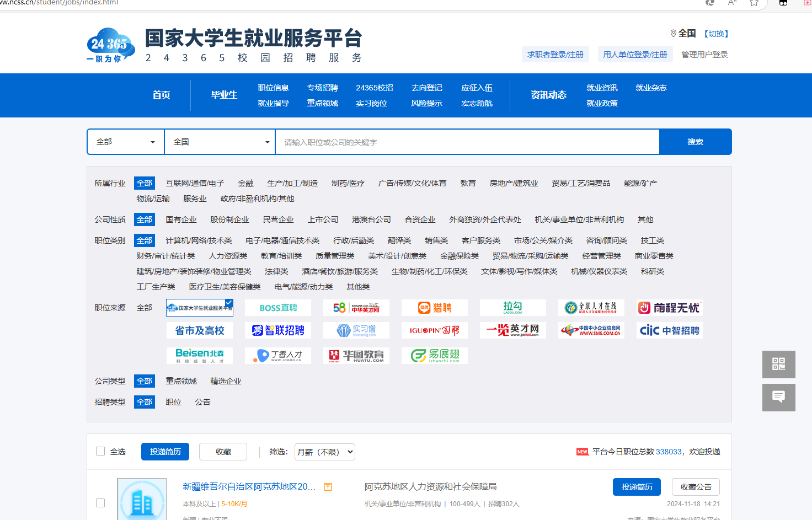Click the 24365 platform logo
Viewport: 812px width, 520px height.
point(111,45)
